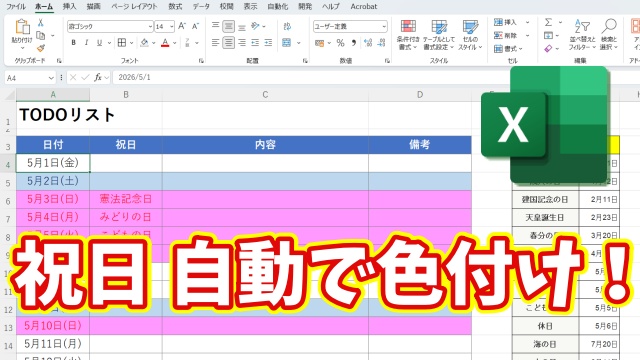
Task: Switch to the 数式 tab
Action: (x=175, y=7)
